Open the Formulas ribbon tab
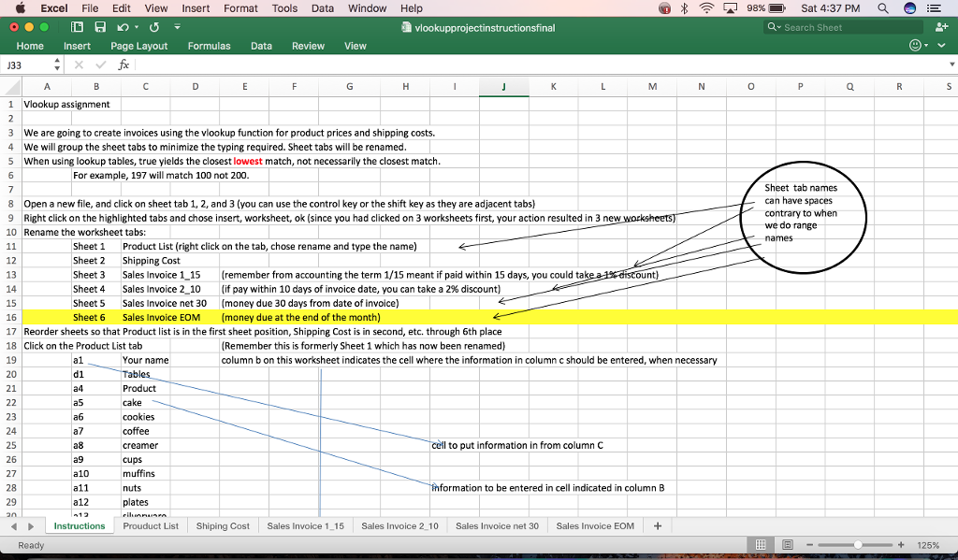 (x=209, y=46)
